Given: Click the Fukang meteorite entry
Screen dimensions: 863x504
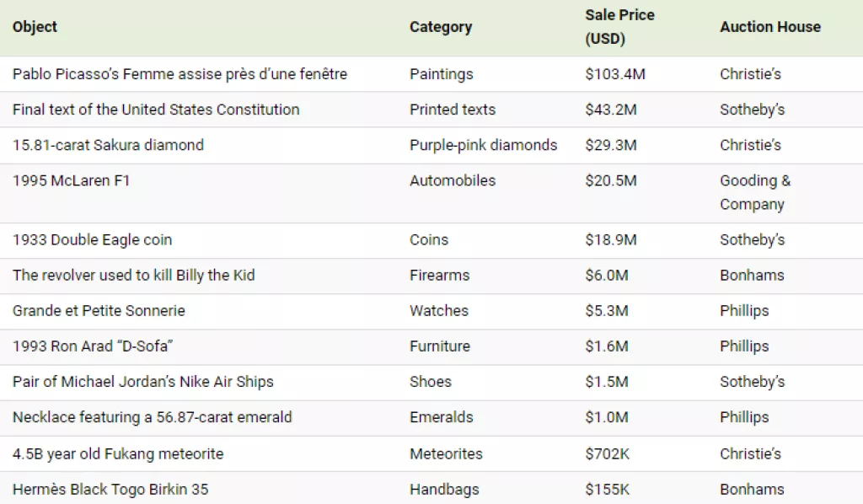Looking at the screenshot, I should 118,454.
